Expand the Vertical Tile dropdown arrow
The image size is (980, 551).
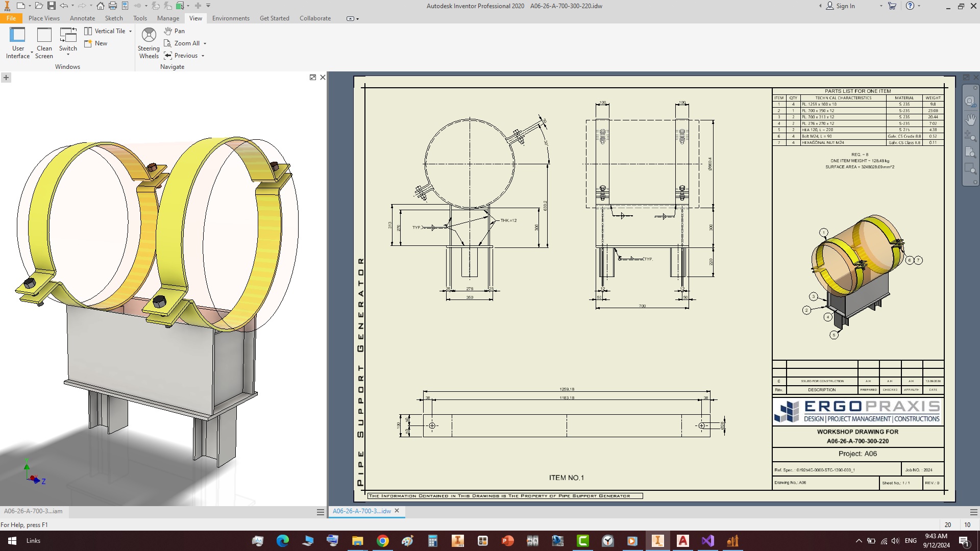pyautogui.click(x=131, y=31)
